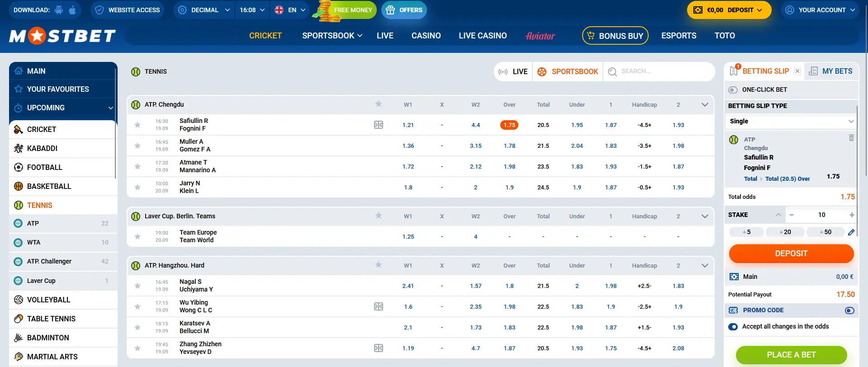Click the pencil icon to edit stake presets
868x367 pixels.
[851, 232]
